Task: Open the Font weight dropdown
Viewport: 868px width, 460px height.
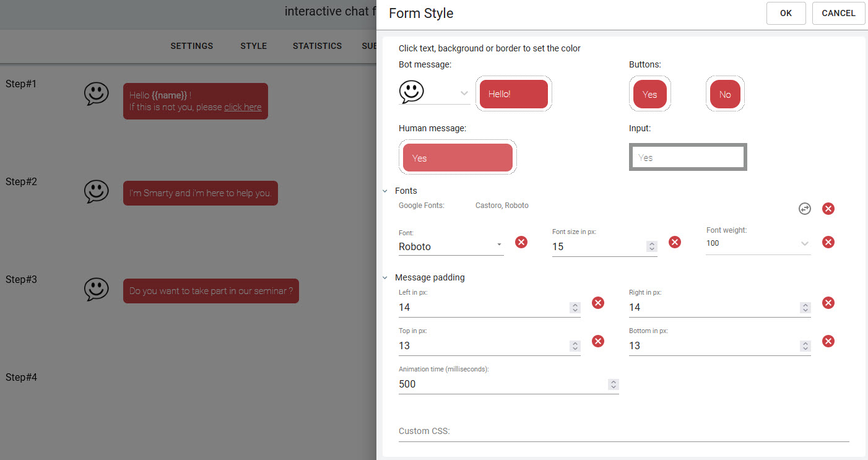Action: coord(758,243)
